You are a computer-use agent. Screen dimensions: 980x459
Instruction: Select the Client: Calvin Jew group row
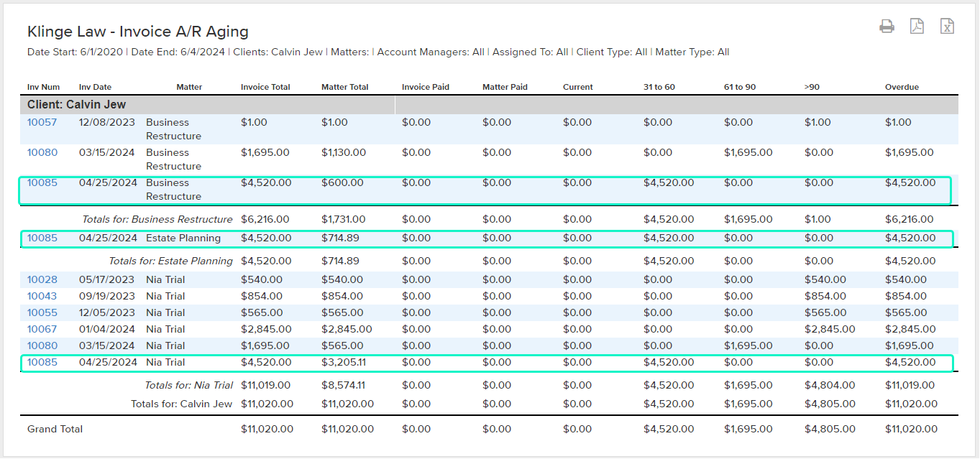[489, 105]
